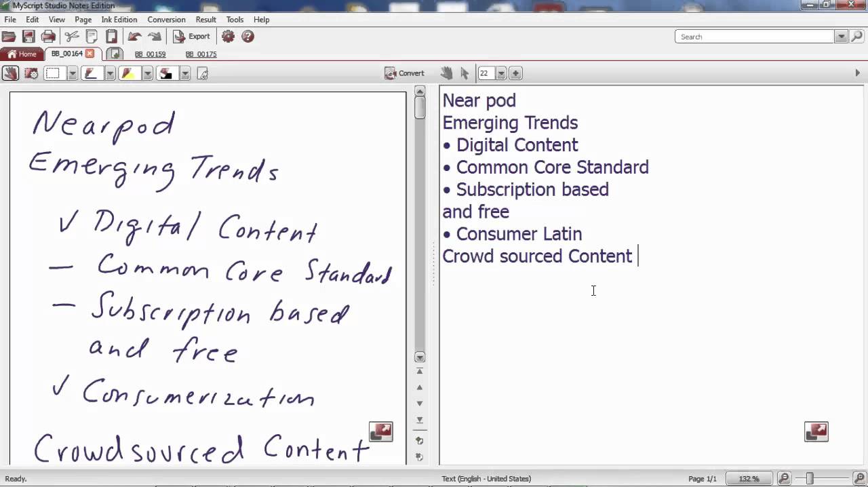Click inside the Search field
The height and width of the screenshot is (487, 868).
pyautogui.click(x=755, y=37)
